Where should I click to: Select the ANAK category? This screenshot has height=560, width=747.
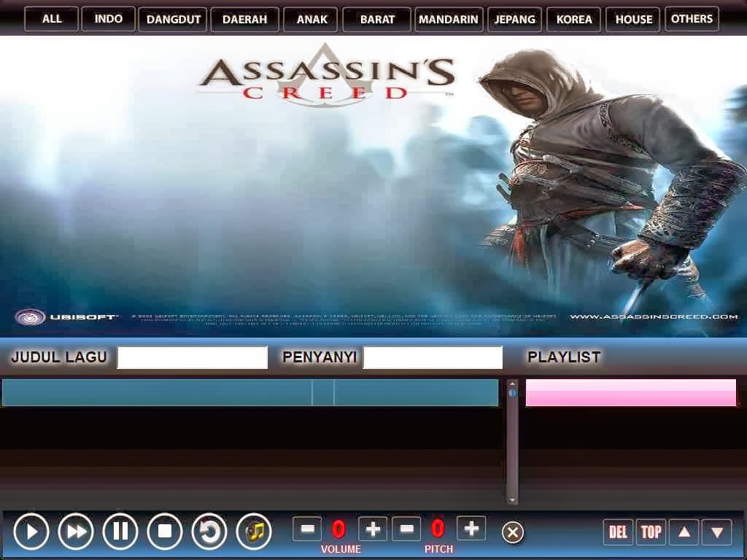(311, 20)
